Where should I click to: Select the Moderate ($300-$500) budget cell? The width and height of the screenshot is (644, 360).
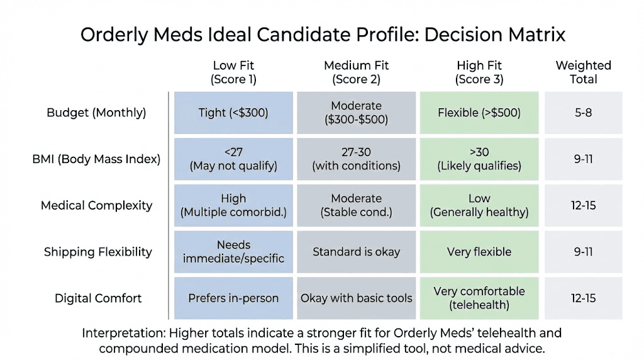tap(356, 113)
